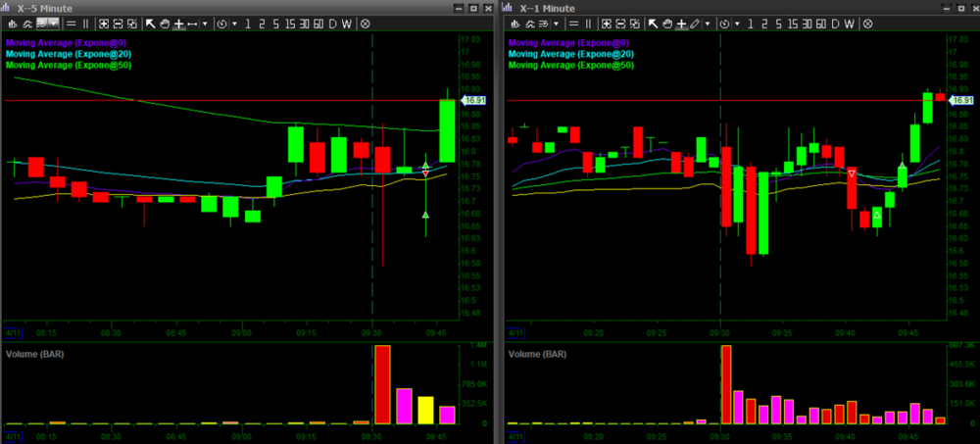This screenshot has height=444, width=980.
Task: Open drawing tools dropdown arrow in 5 Minute toolbar
Action: pyautogui.click(x=204, y=23)
